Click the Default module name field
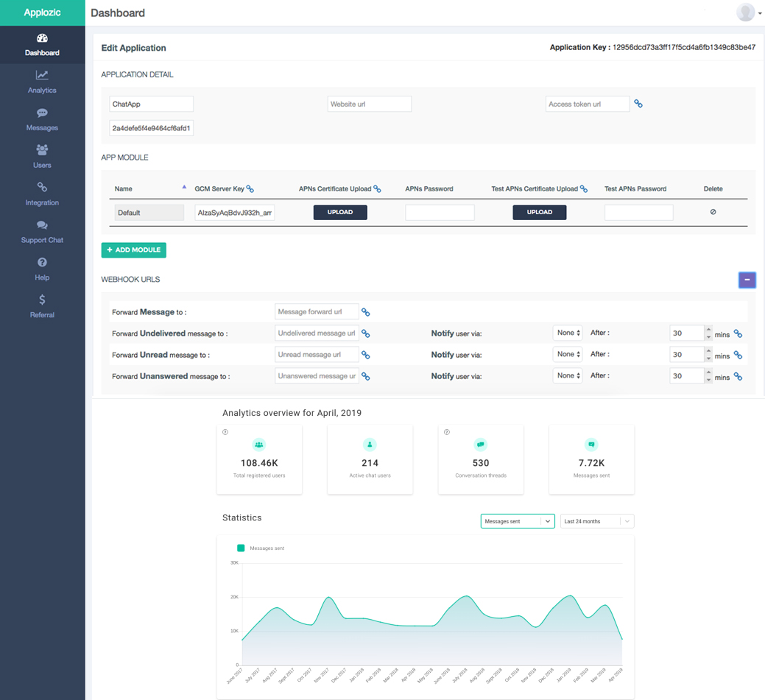Screen dimensions: 765x700 (149, 213)
